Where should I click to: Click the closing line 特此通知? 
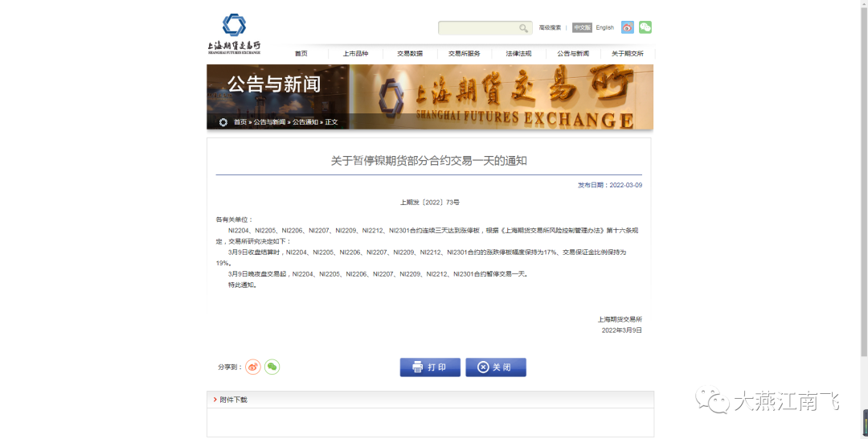coord(243,285)
